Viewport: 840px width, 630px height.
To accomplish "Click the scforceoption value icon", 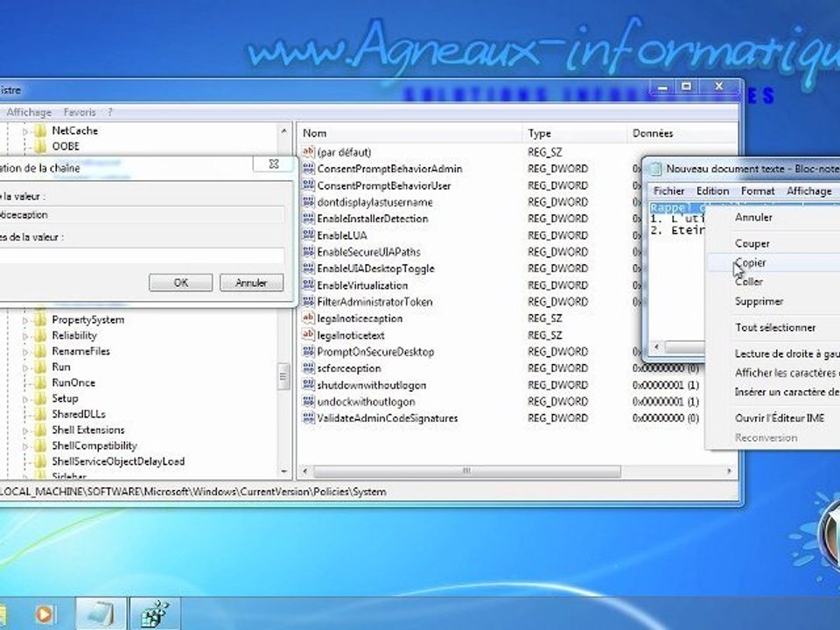I will [x=309, y=367].
